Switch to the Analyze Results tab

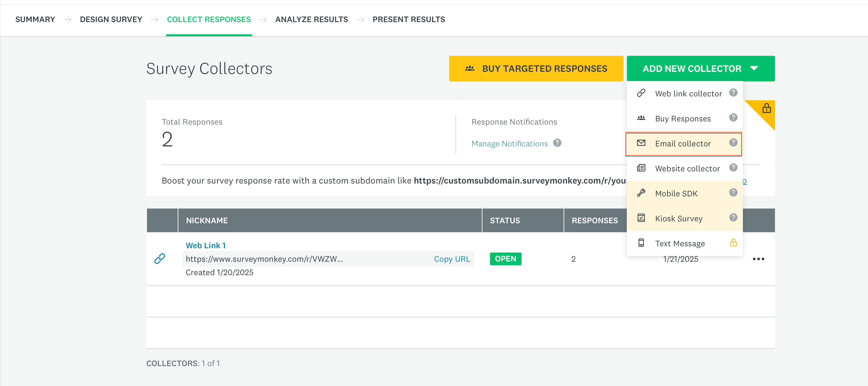311,20
